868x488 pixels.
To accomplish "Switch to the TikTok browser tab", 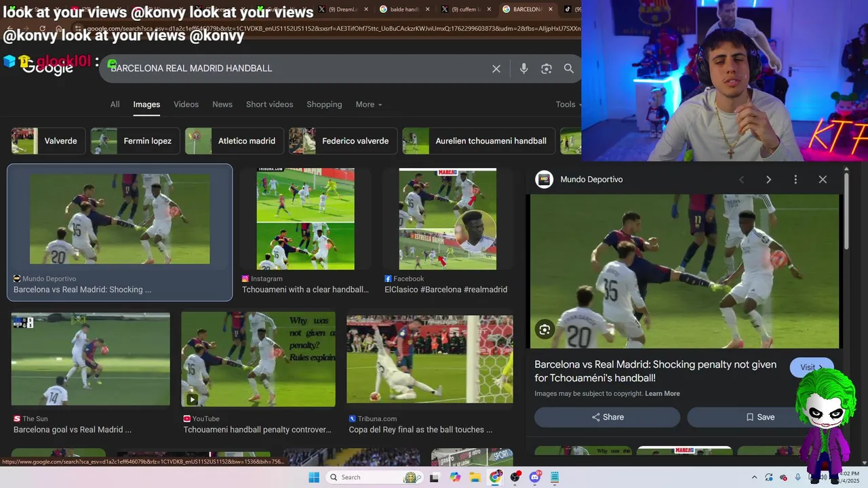I will click(x=572, y=9).
